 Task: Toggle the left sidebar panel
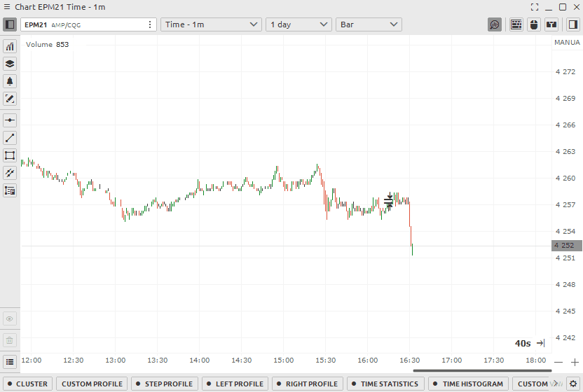tap(10, 24)
